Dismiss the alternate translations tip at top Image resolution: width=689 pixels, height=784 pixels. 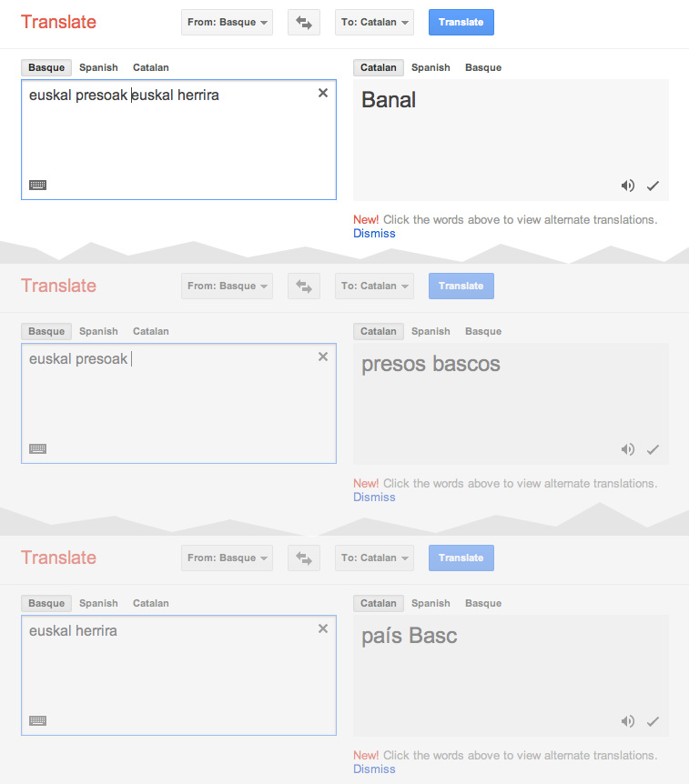(374, 234)
